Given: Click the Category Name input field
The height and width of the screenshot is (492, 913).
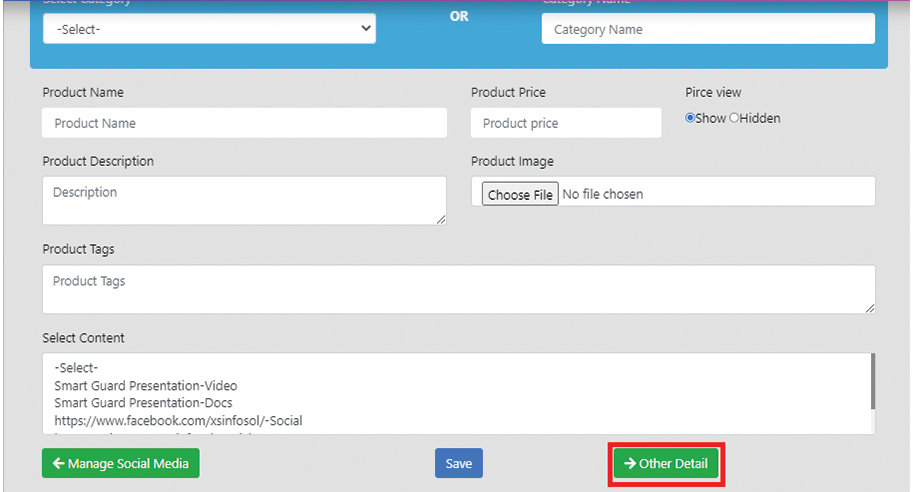Looking at the screenshot, I should 707,29.
